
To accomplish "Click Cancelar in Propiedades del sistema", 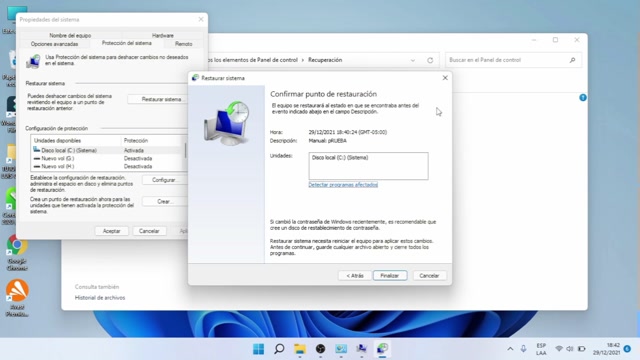I will click(149, 231).
